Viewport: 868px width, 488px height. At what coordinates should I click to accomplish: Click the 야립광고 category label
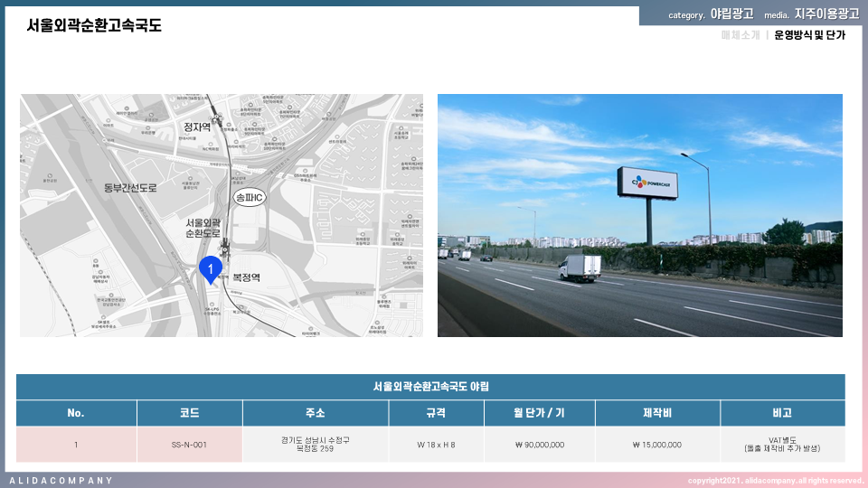click(731, 14)
